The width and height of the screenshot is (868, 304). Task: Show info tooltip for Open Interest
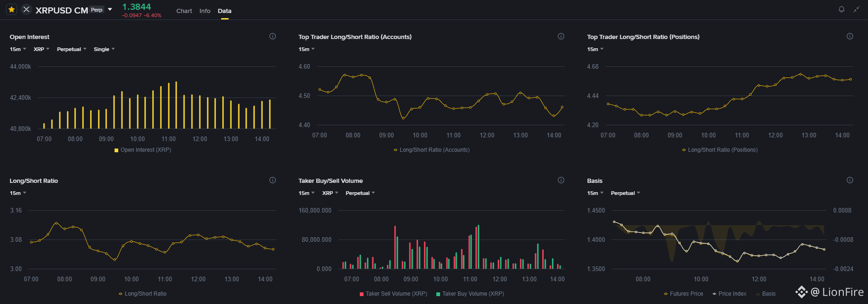(x=273, y=36)
